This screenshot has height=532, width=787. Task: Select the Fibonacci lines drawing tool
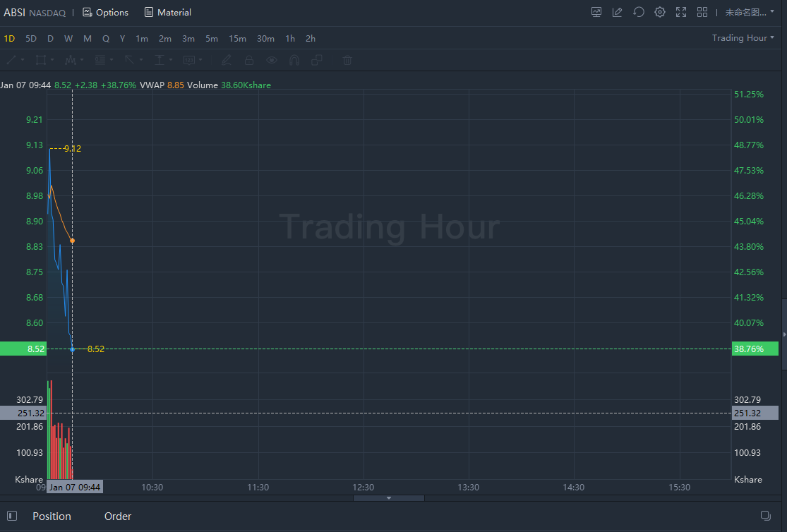click(x=100, y=60)
